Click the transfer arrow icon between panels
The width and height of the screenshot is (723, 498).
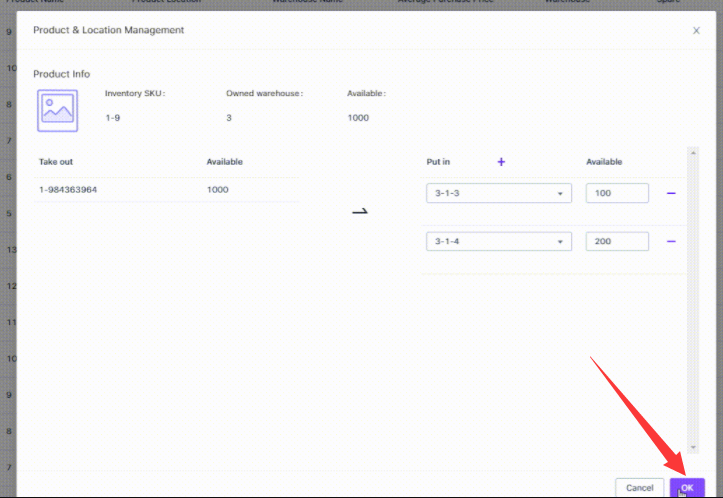pos(360,212)
